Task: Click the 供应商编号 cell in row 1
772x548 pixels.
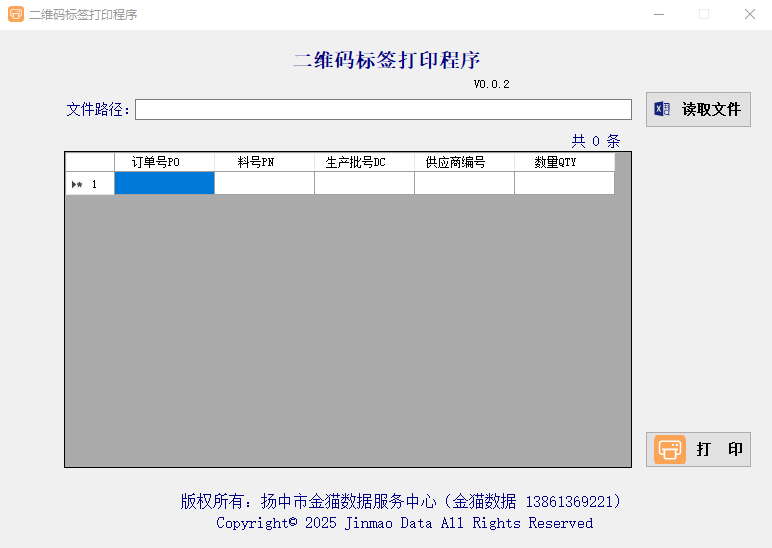Action: pos(464,183)
